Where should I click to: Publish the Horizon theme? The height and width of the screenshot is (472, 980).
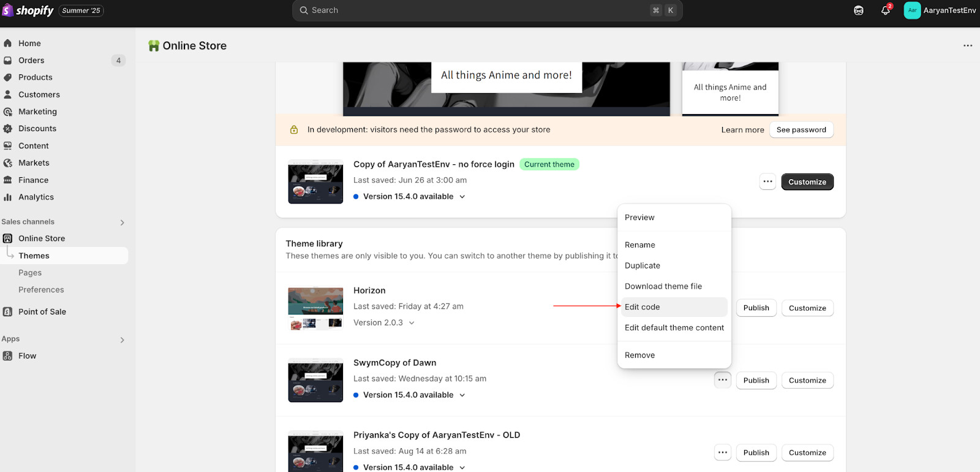tap(756, 308)
